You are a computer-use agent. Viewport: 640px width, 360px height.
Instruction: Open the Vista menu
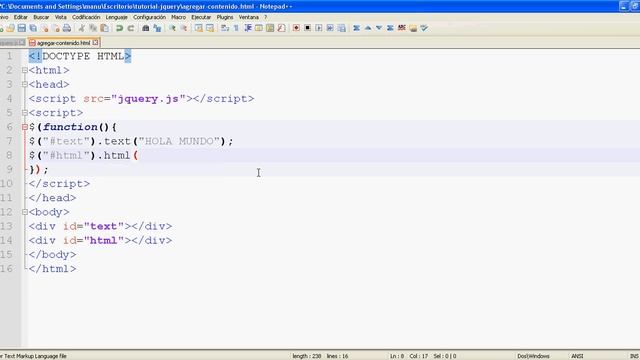pos(60,17)
